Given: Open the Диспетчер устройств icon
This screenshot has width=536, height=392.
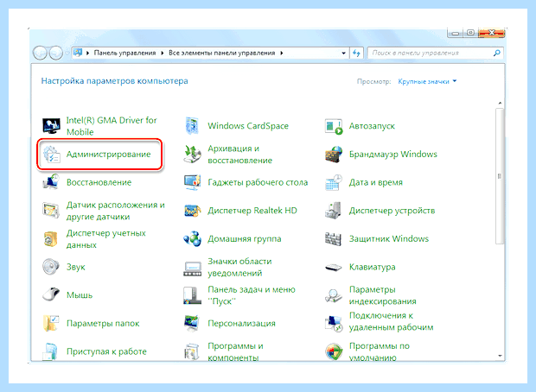Looking at the screenshot, I should click(334, 211).
